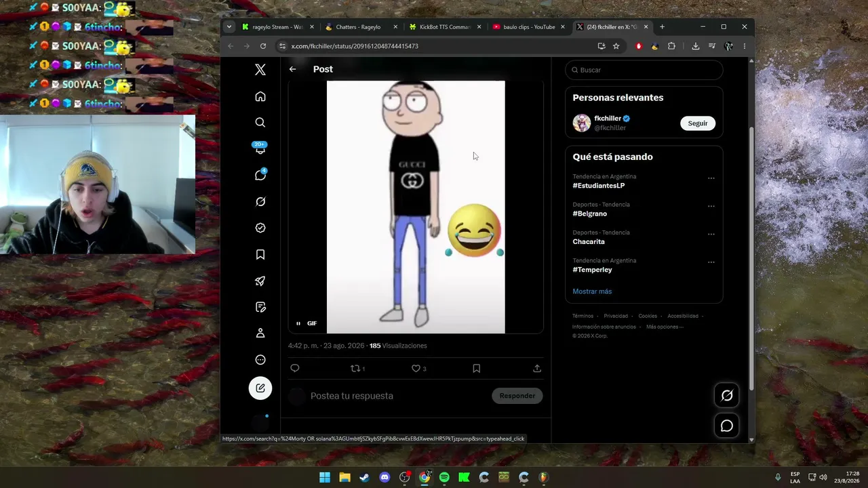This screenshot has height=488, width=868.
Task: Open Grok from the left sidebar
Action: point(260,201)
